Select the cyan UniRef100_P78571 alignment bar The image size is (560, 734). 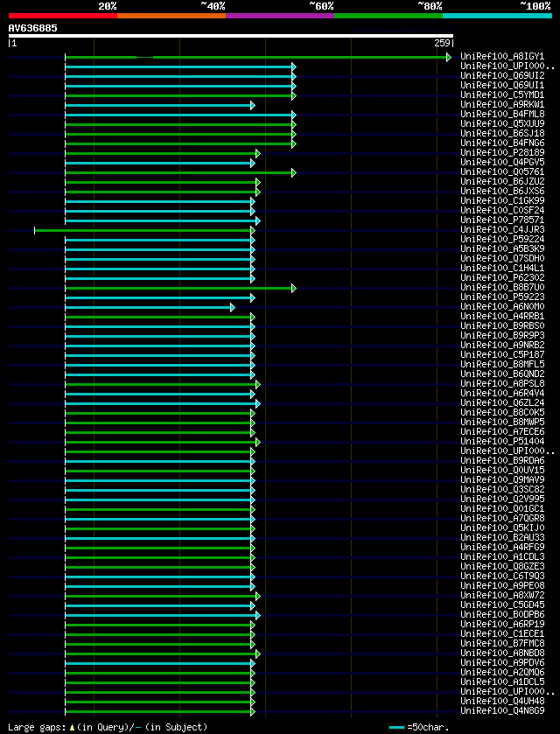[x=160, y=220]
